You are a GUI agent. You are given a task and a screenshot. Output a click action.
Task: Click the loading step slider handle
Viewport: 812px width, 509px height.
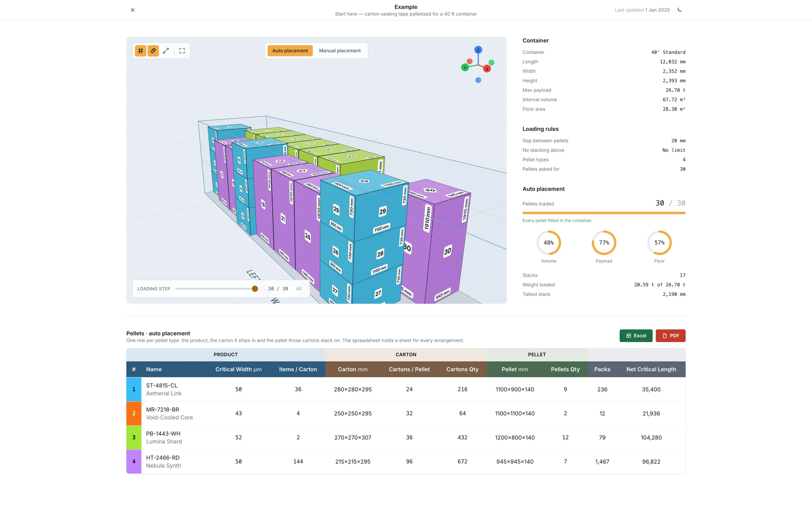255,288
